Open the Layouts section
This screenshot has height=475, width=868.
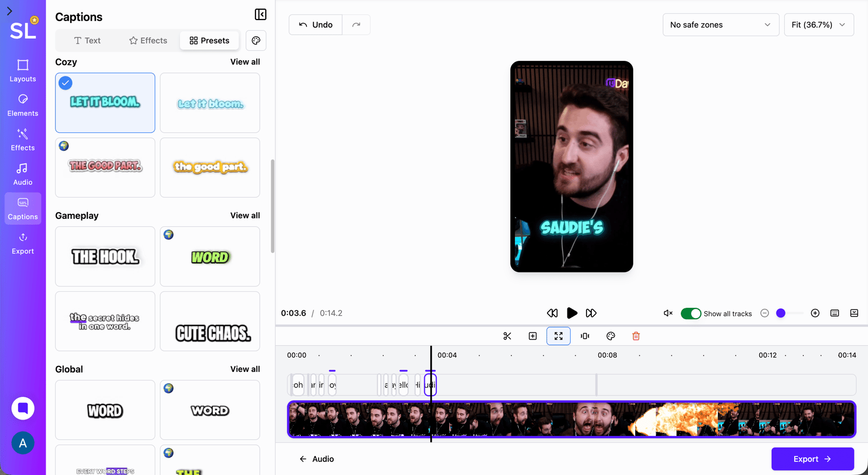23,71
